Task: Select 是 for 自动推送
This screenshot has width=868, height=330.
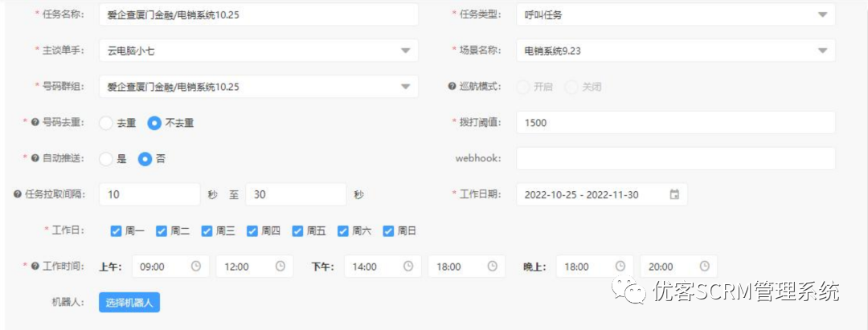Action: (x=106, y=159)
